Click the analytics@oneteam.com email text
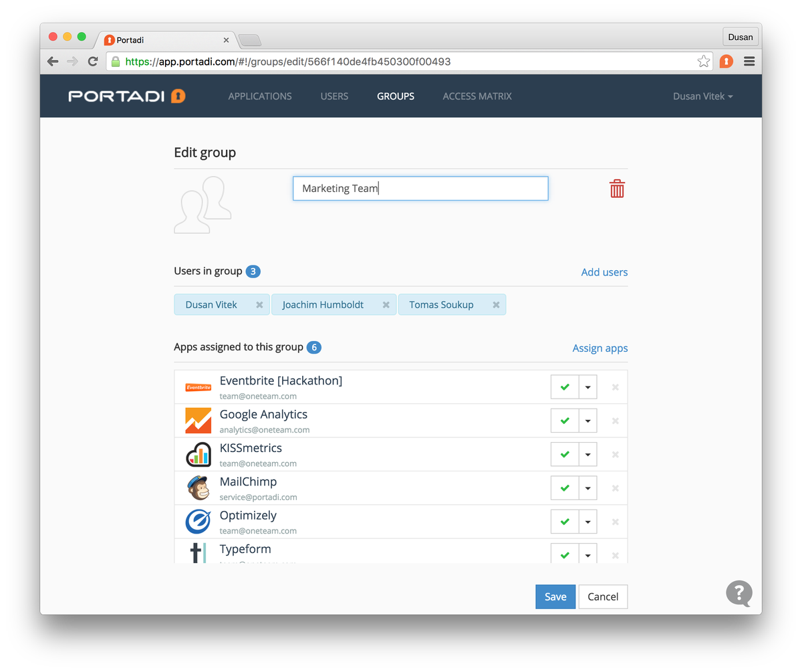Image resolution: width=802 pixels, height=672 pixels. 265,430
